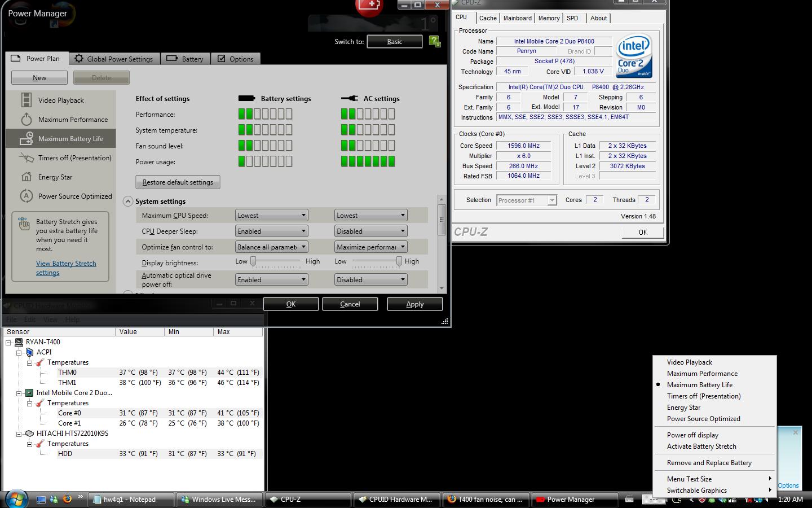The height and width of the screenshot is (508, 812).
Task: Click Show Desktop in Quick Launch
Action: pos(41,500)
